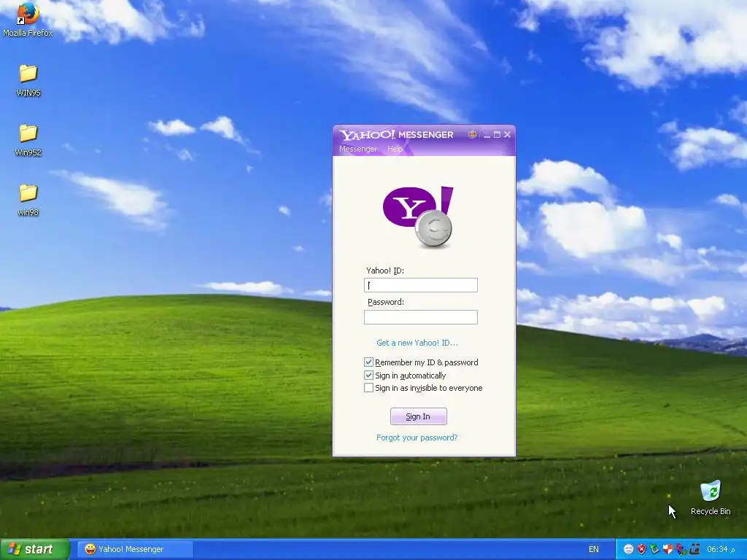Click the Yahoo! Messenger taskbar smiley icon
This screenshot has width=747, height=560.
point(90,549)
